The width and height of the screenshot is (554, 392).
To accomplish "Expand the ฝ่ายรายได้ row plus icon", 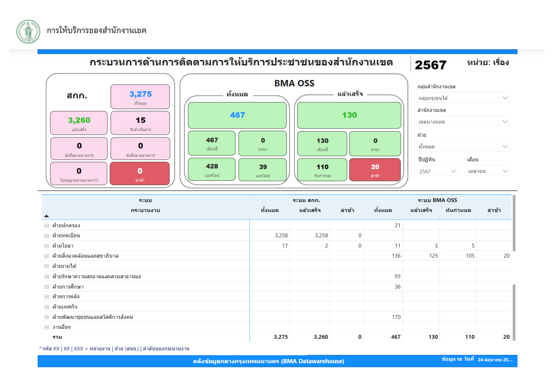I will click(x=47, y=266).
